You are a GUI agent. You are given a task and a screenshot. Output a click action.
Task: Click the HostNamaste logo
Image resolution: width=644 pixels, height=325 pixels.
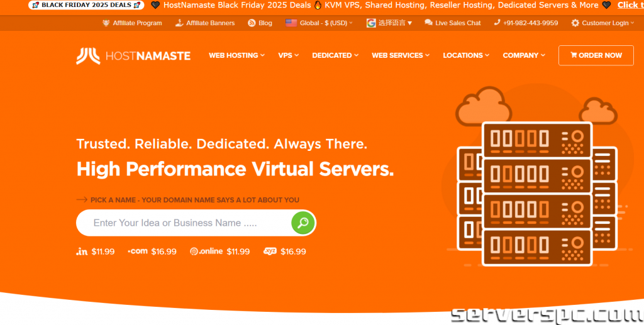pyautogui.click(x=133, y=55)
